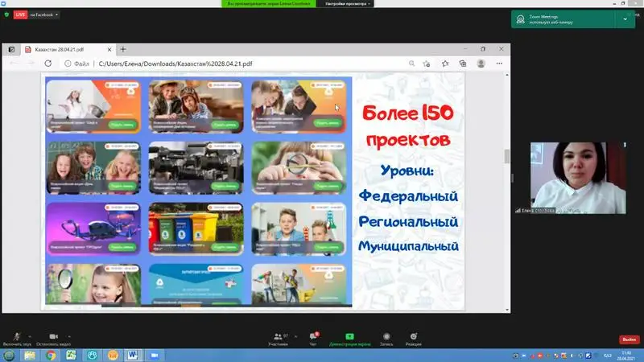Open Google Chrome from the taskbar
Viewport: 644px width, 362px height.
(x=51, y=355)
